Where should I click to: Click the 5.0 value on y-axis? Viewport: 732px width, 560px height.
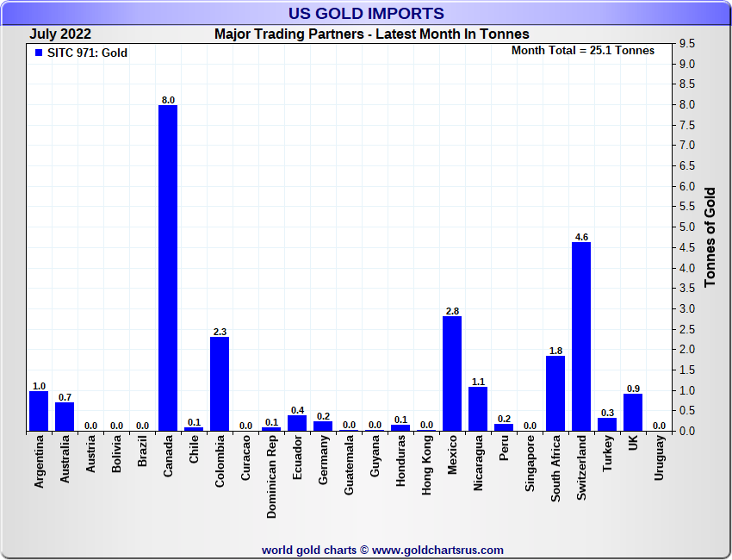tap(688, 227)
